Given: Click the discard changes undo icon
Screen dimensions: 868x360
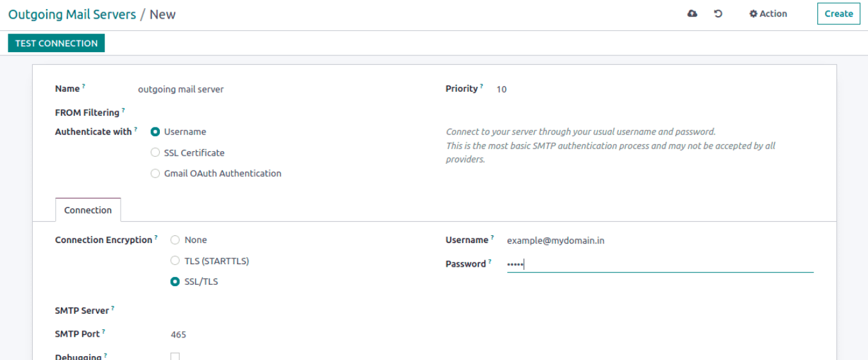Looking at the screenshot, I should 718,14.
